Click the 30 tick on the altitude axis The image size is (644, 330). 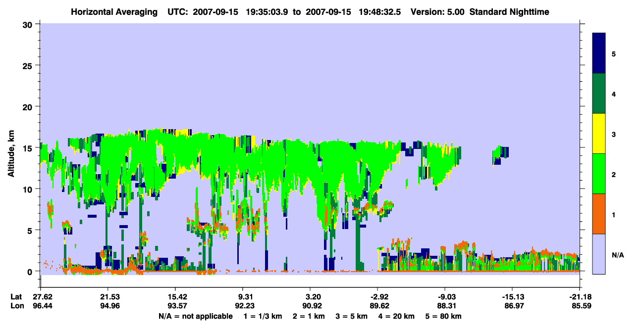point(29,24)
